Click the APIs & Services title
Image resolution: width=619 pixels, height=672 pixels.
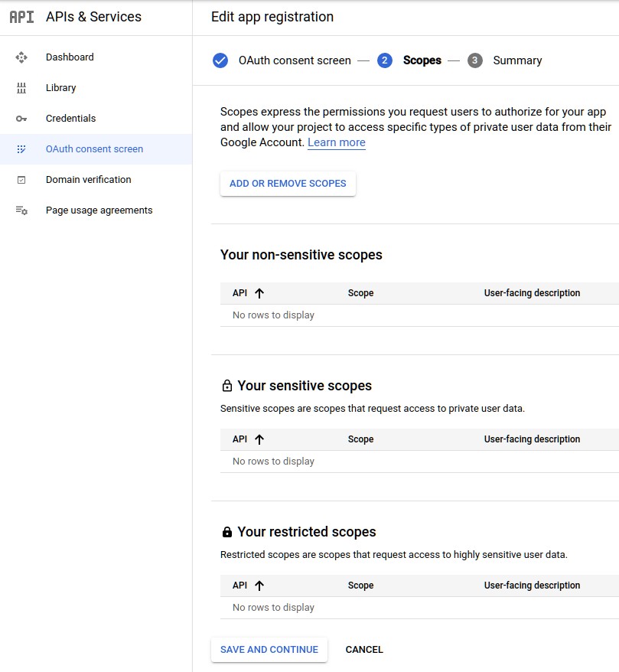[x=93, y=17]
